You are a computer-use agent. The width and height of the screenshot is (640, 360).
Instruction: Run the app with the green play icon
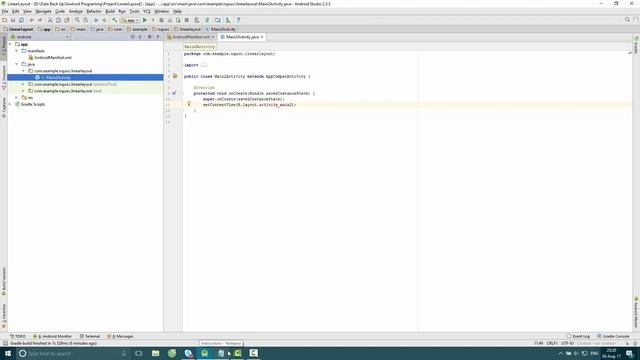coord(145,20)
